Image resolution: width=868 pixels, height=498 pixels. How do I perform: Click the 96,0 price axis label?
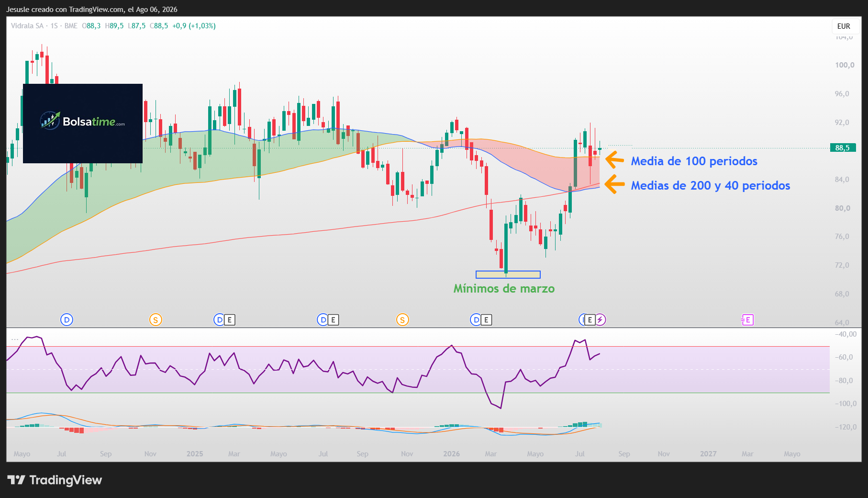point(842,94)
